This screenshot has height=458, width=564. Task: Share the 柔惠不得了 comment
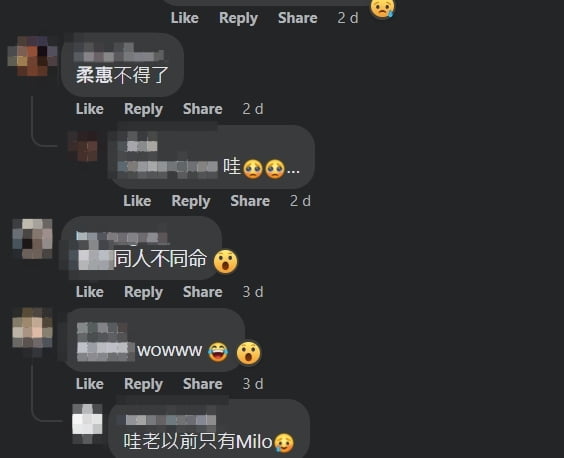click(203, 109)
